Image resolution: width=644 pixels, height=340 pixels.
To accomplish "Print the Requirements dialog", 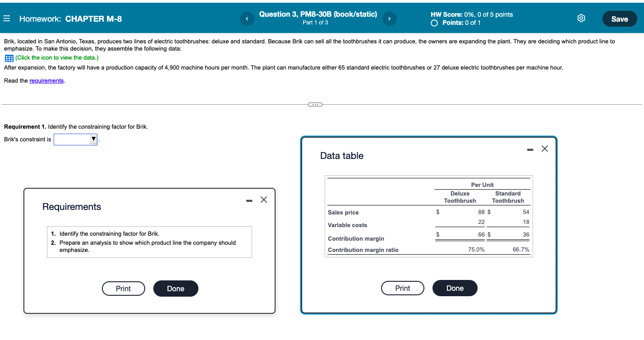I will [124, 289].
